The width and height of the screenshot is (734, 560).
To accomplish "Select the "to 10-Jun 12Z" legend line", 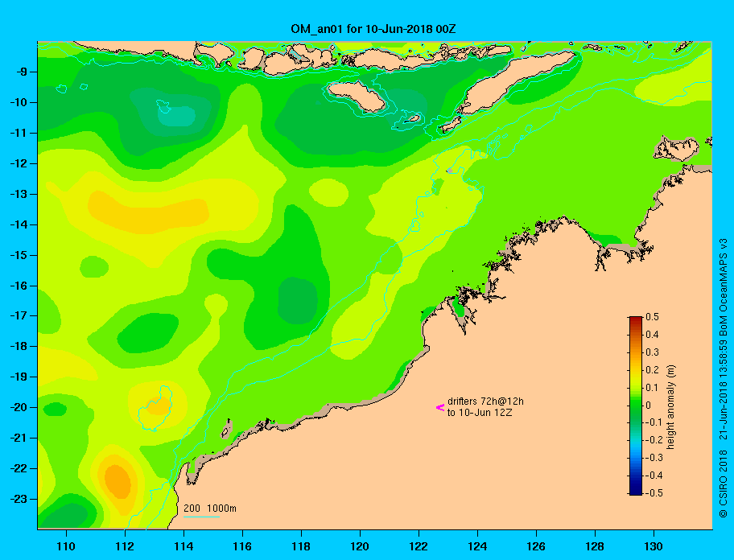I will 480,413.
